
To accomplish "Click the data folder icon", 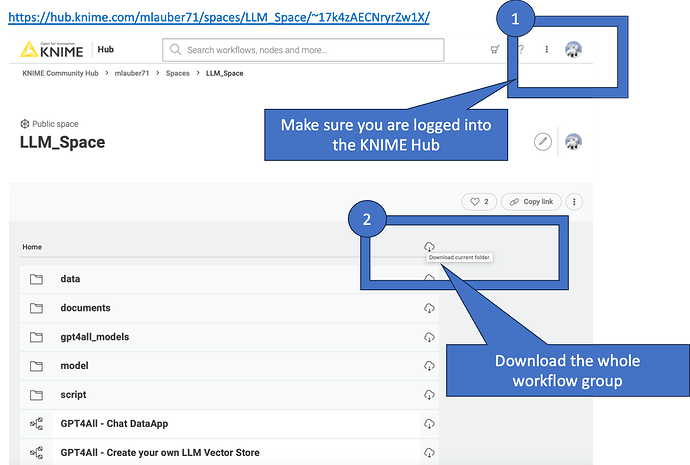I will tap(36, 279).
